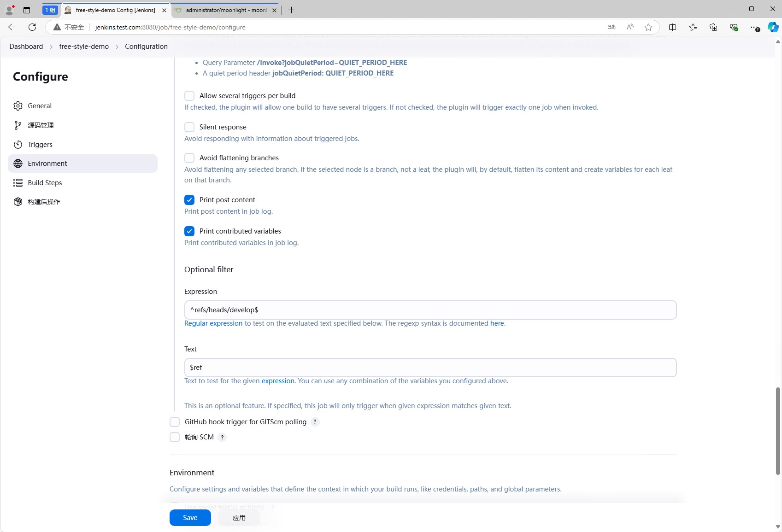Enable GitHub hook trigger for GITScm polling

(x=175, y=422)
